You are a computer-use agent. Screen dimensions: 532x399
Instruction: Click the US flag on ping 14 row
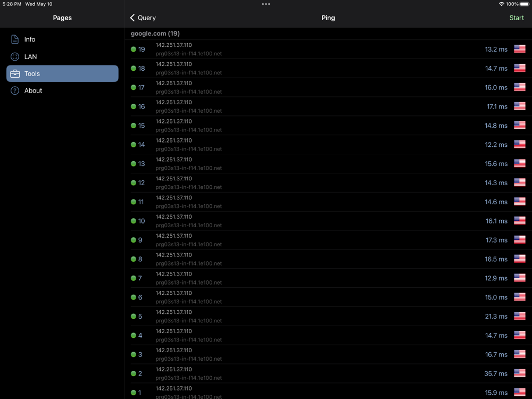click(x=519, y=145)
